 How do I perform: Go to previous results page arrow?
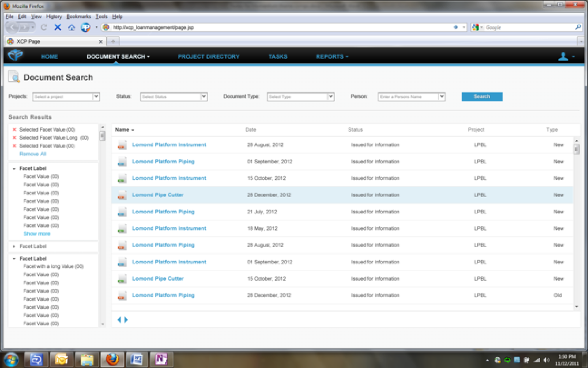119,320
